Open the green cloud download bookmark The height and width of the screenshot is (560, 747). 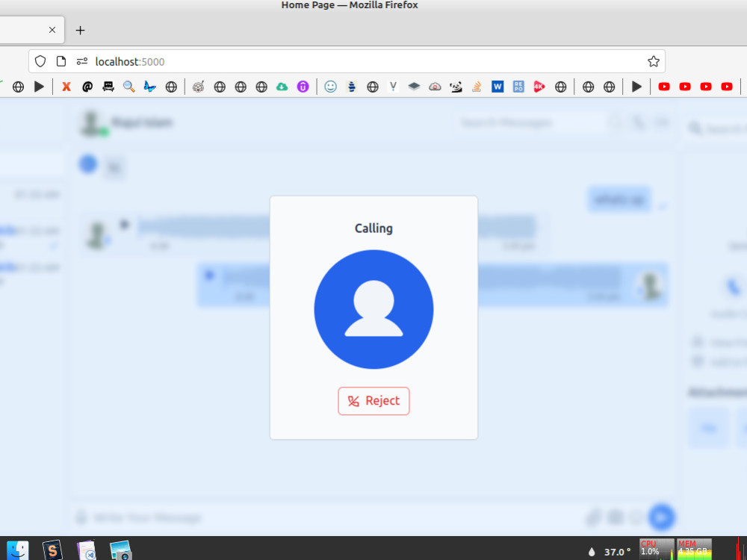282,87
